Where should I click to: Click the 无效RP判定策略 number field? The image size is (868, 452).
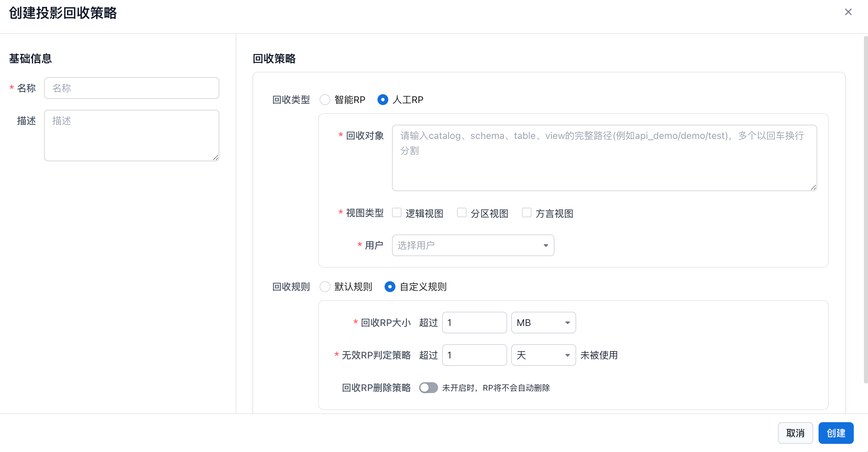pyautogui.click(x=474, y=355)
